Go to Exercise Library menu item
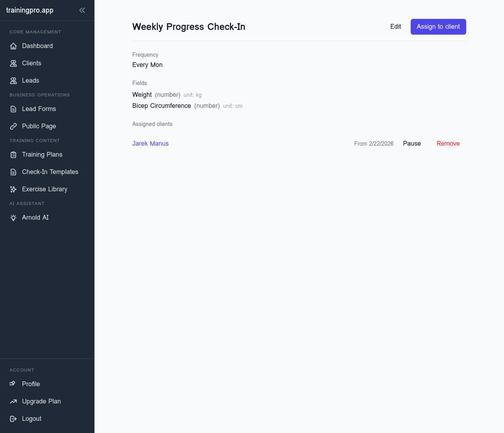Image resolution: width=504 pixels, height=433 pixels. click(x=45, y=189)
